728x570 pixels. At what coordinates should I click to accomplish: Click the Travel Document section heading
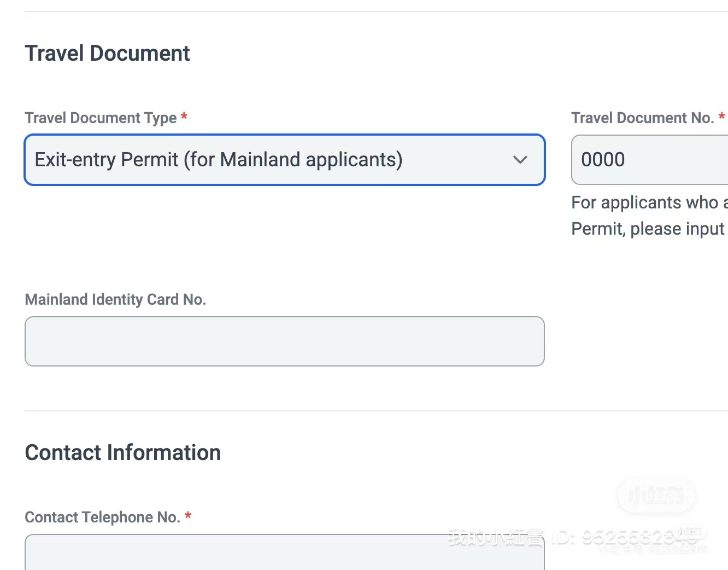pyautogui.click(x=107, y=54)
